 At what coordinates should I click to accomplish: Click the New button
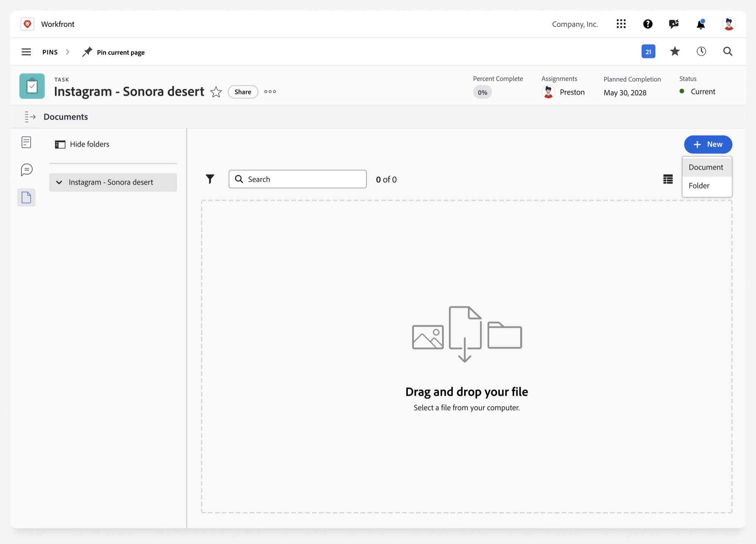tap(708, 144)
